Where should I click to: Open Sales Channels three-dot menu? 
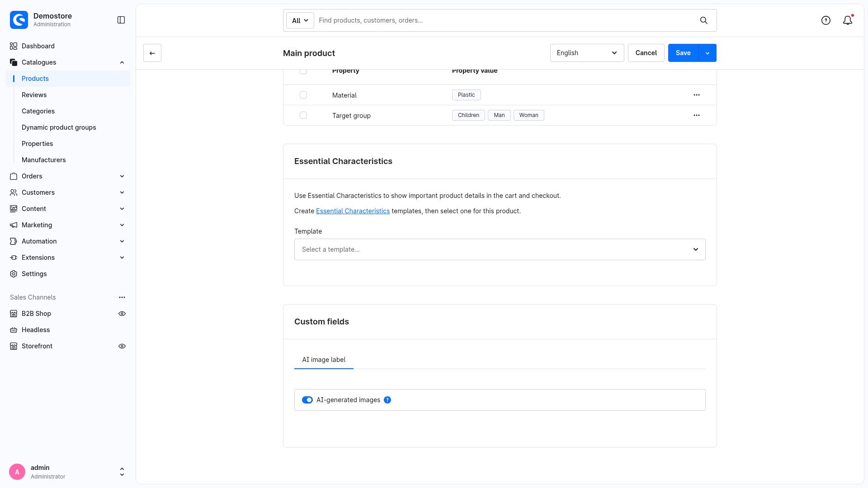[122, 297]
